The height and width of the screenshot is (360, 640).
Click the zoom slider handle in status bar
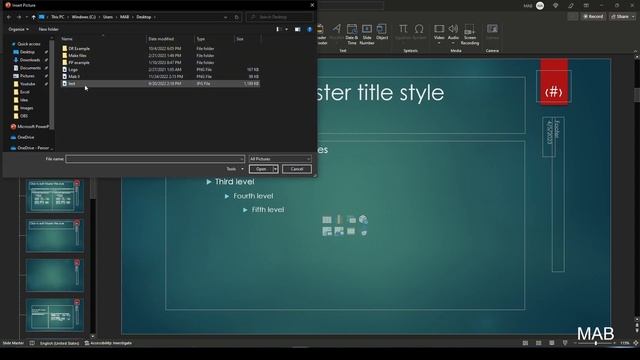(596, 343)
